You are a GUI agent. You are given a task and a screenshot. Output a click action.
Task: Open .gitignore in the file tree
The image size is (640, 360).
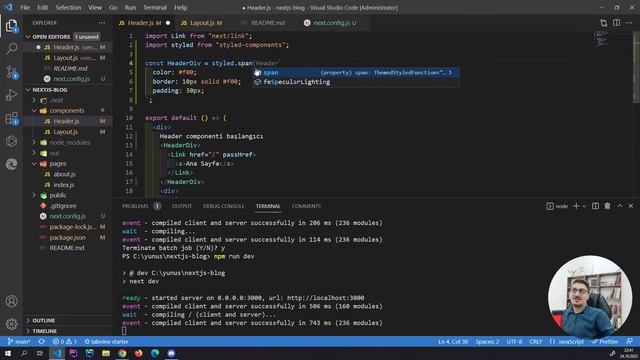click(67, 206)
